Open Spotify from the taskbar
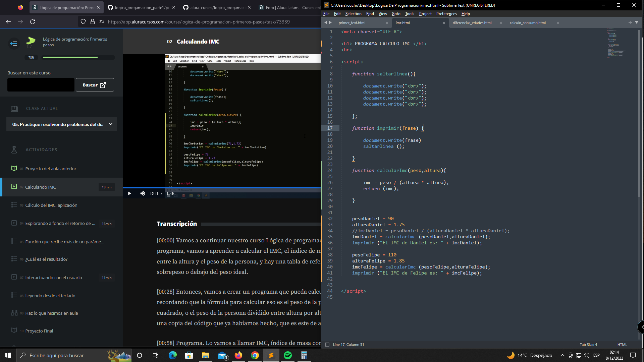 pyautogui.click(x=288, y=355)
